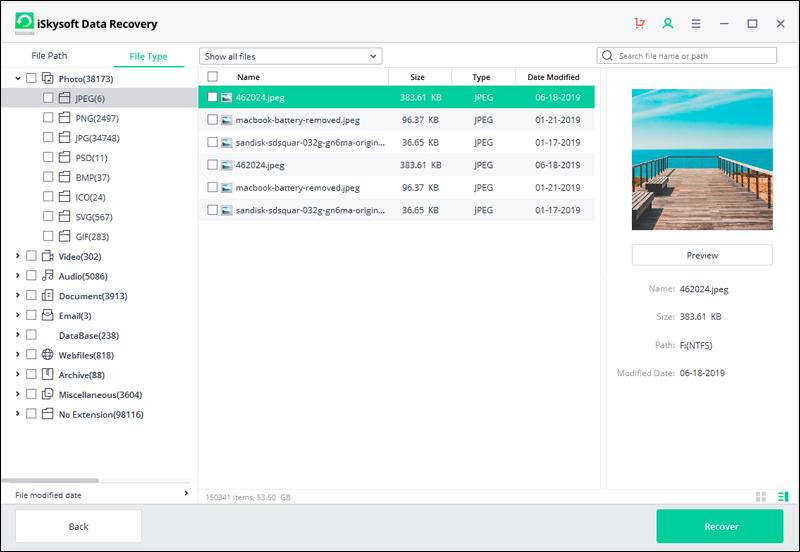
Task: Click the 36.65 KB size in third row
Action: pyautogui.click(x=420, y=142)
